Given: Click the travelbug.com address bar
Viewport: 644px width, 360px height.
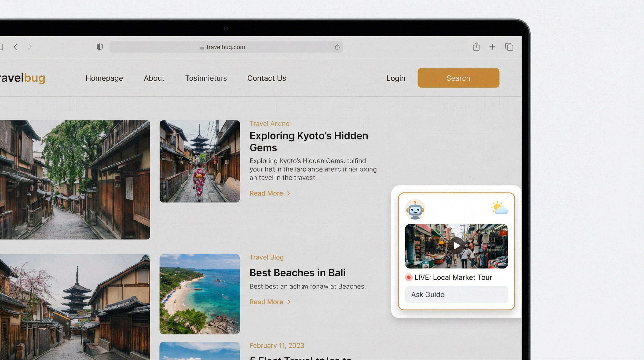Looking at the screenshot, I should pyautogui.click(x=226, y=47).
